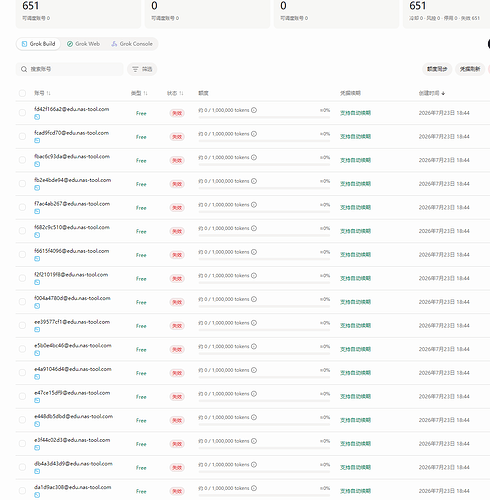
Task: Select the checkbox for f682c9c510@edu.nas-tool.com
Action: pos(22,231)
